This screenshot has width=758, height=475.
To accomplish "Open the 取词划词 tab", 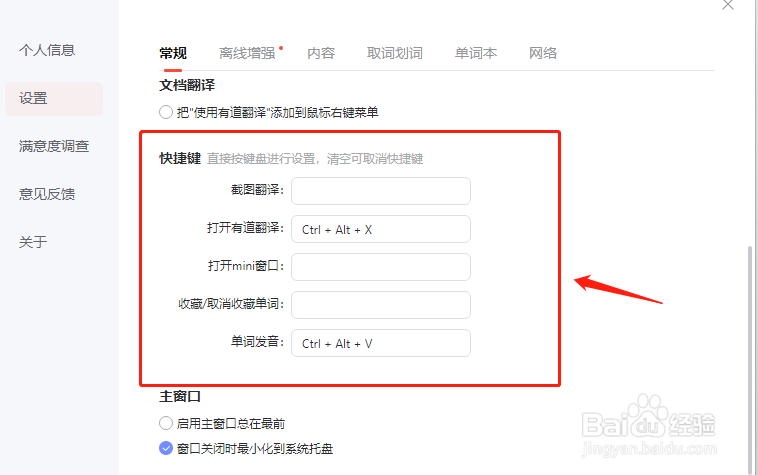I will click(x=394, y=53).
